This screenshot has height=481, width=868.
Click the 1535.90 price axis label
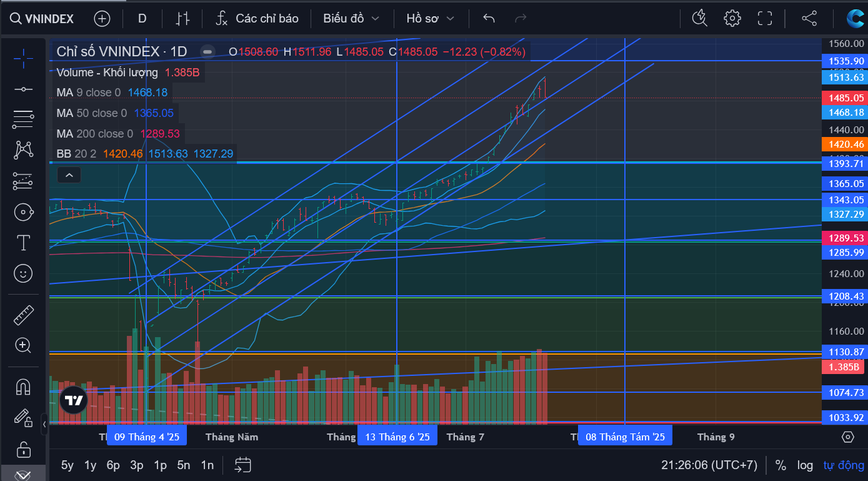point(846,61)
